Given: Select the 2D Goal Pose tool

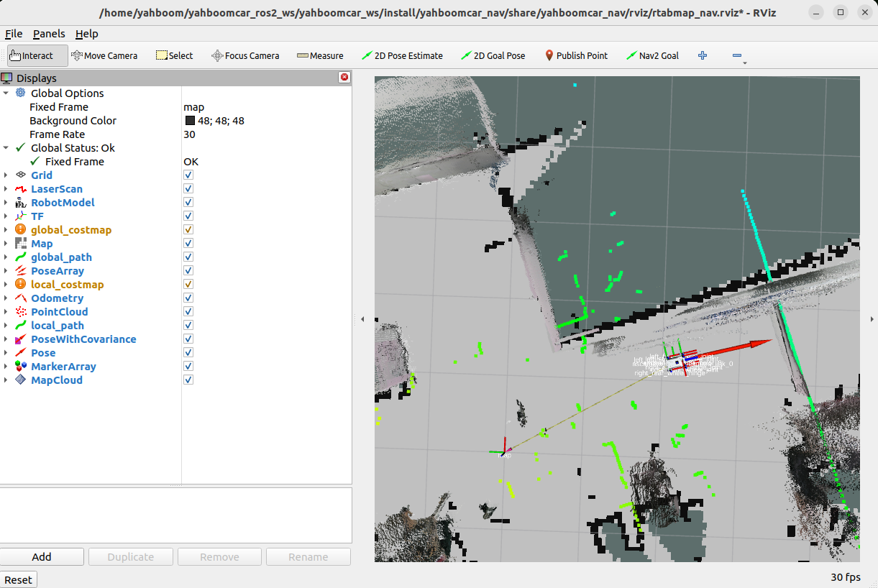Looking at the screenshot, I should (x=493, y=55).
